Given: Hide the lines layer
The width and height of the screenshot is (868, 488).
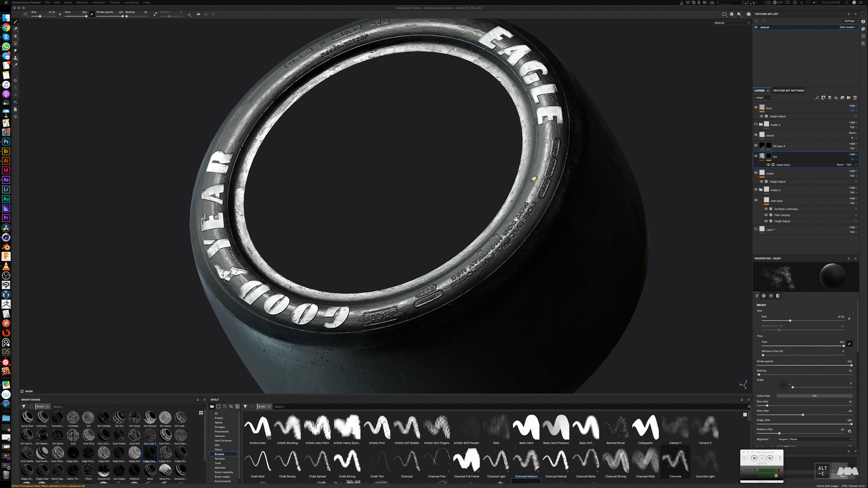Looking at the screenshot, I should (x=756, y=107).
